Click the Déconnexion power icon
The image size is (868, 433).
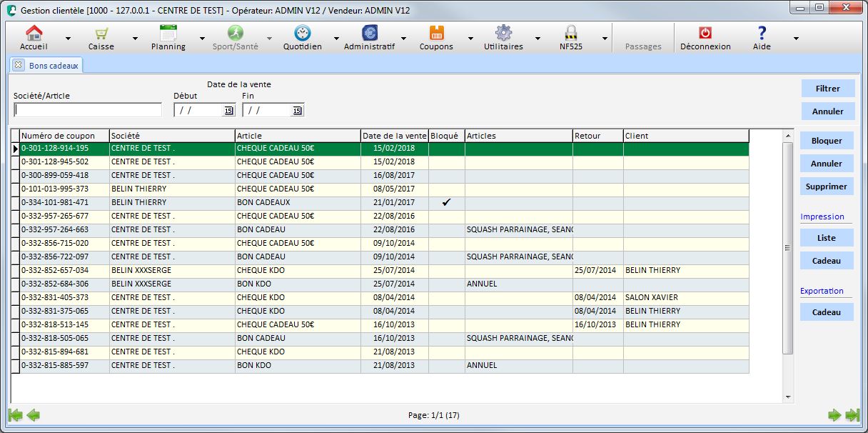point(705,33)
